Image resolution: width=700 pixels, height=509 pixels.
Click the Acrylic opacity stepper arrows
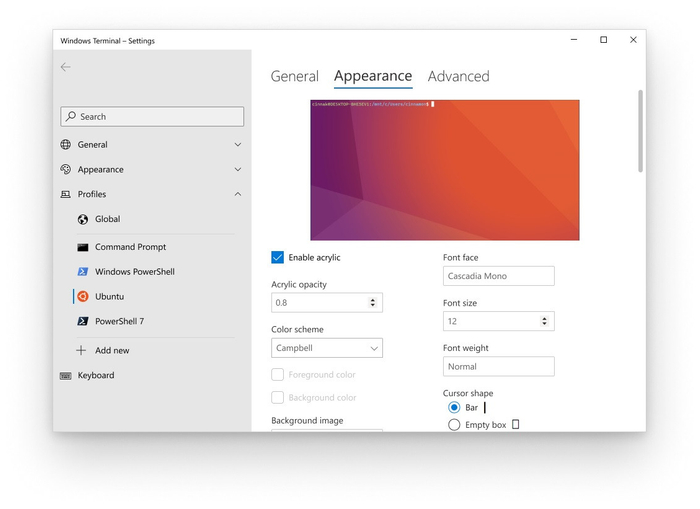pyautogui.click(x=373, y=302)
